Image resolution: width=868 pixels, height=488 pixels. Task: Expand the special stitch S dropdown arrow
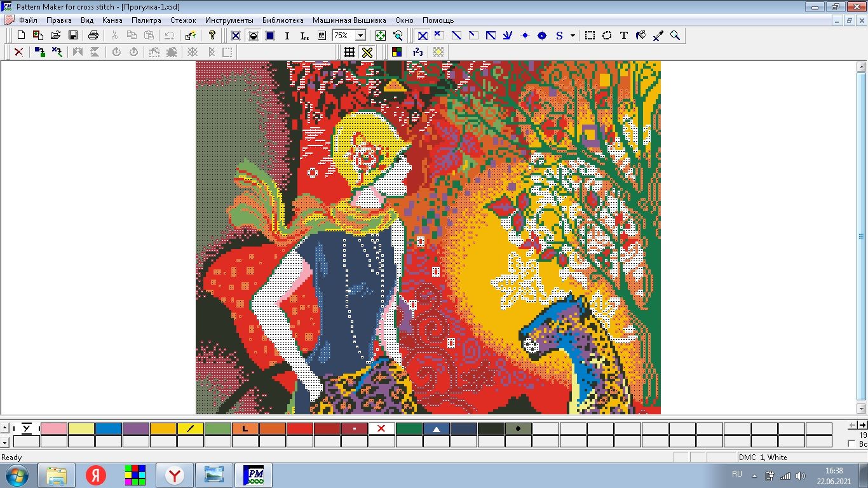coord(573,36)
